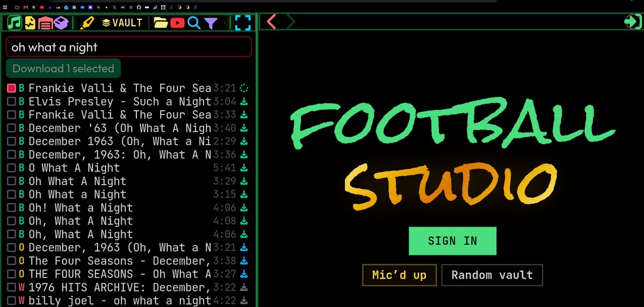Click the Random vault button
The width and height of the screenshot is (644, 307).
(492, 275)
